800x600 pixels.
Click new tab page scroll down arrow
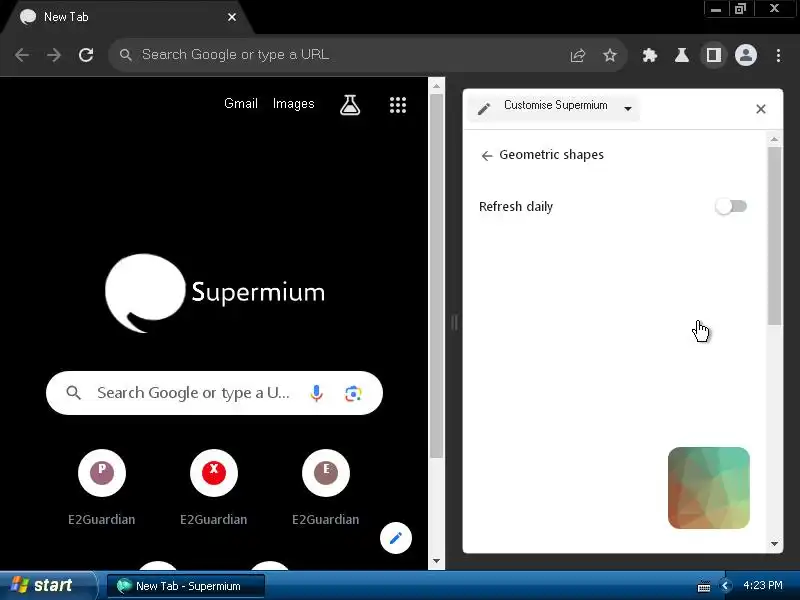[436, 561]
